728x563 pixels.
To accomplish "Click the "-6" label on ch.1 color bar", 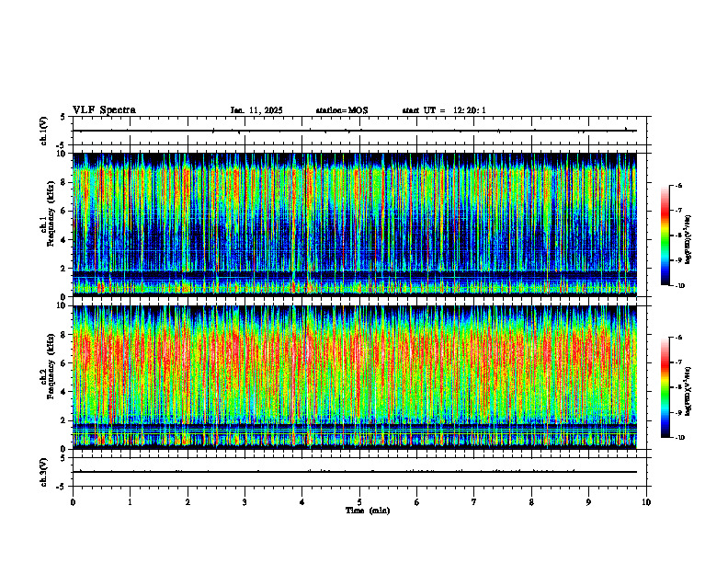I will pyautogui.click(x=678, y=185).
